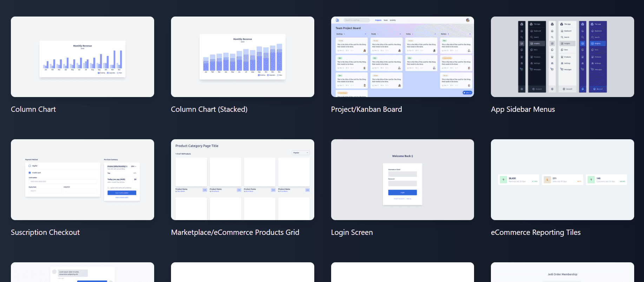Go to 'Project/Kanban Board' title link
644x282 pixels.
[x=367, y=109]
